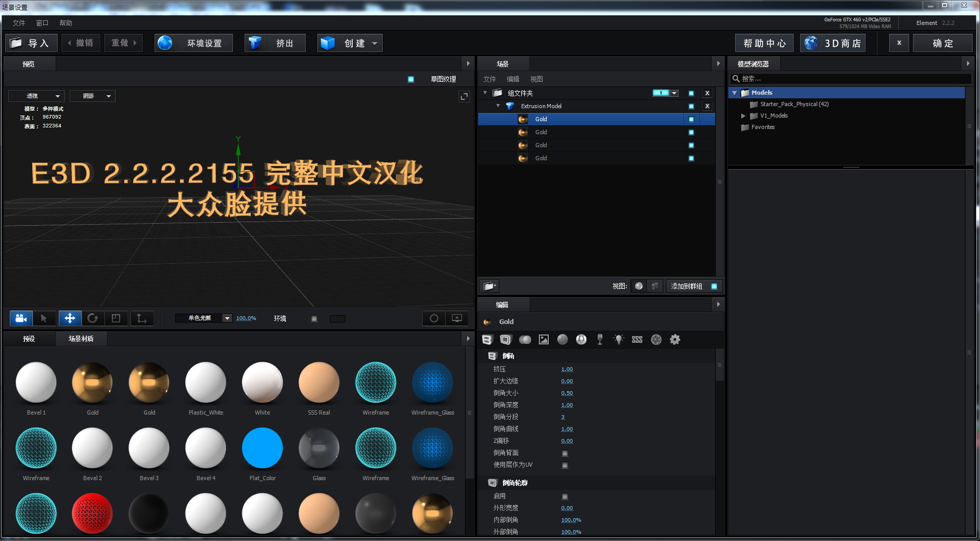Open the 窗口 menu
The height and width of the screenshot is (541, 980).
[42, 23]
